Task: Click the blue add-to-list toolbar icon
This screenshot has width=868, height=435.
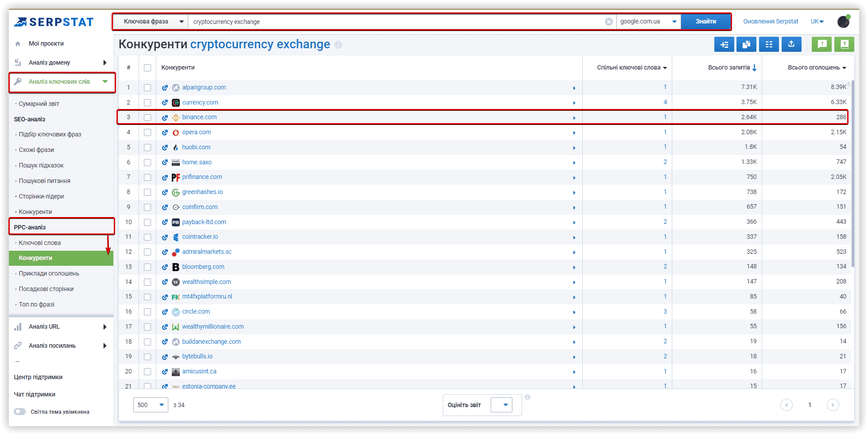Action: coord(724,44)
